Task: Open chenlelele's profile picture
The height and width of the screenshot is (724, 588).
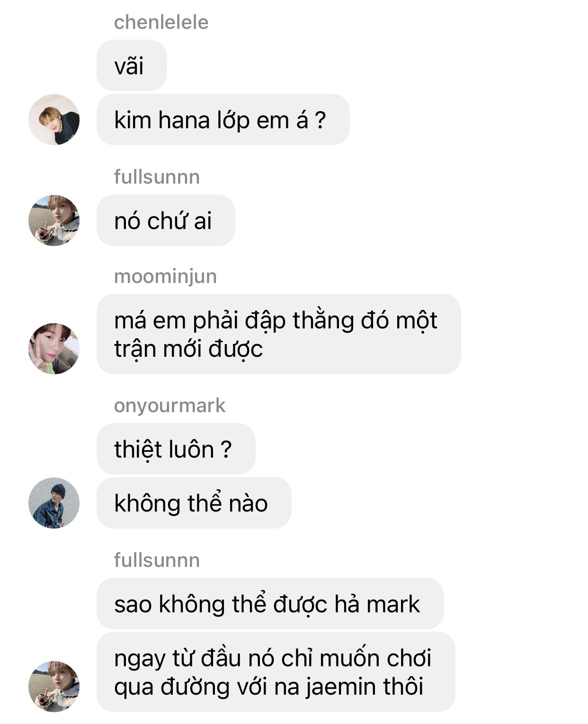Action: pyautogui.click(x=54, y=120)
